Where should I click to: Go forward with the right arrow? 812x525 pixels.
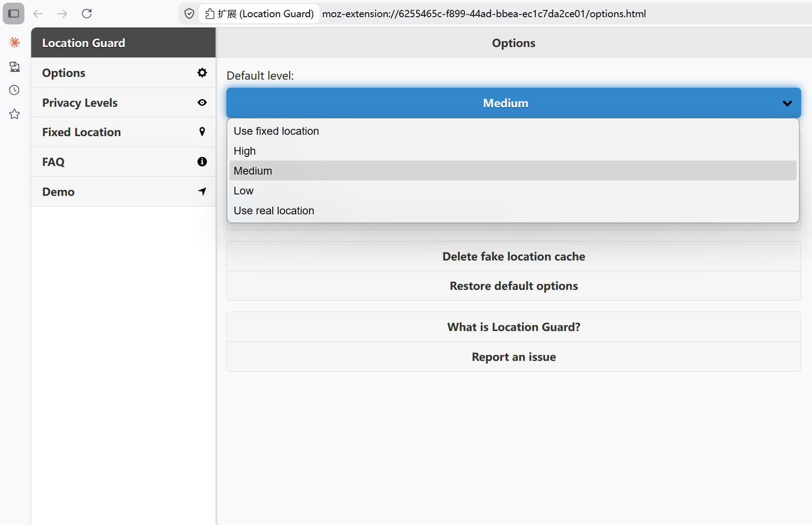[62, 14]
